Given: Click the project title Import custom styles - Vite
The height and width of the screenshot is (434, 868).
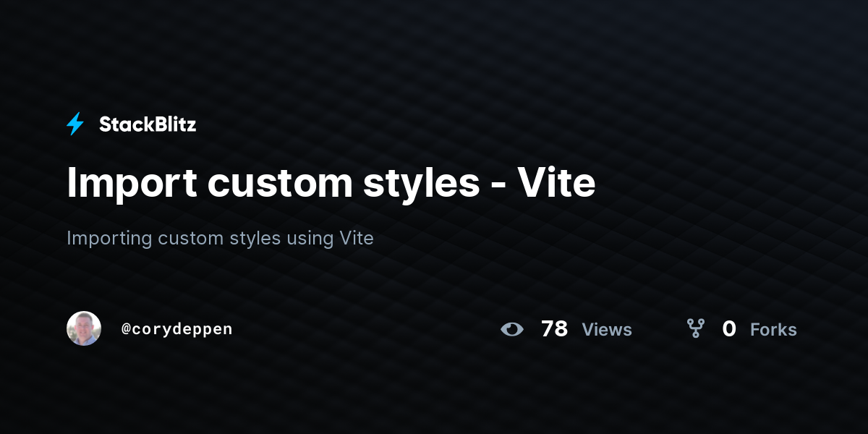Looking at the screenshot, I should coord(331,183).
